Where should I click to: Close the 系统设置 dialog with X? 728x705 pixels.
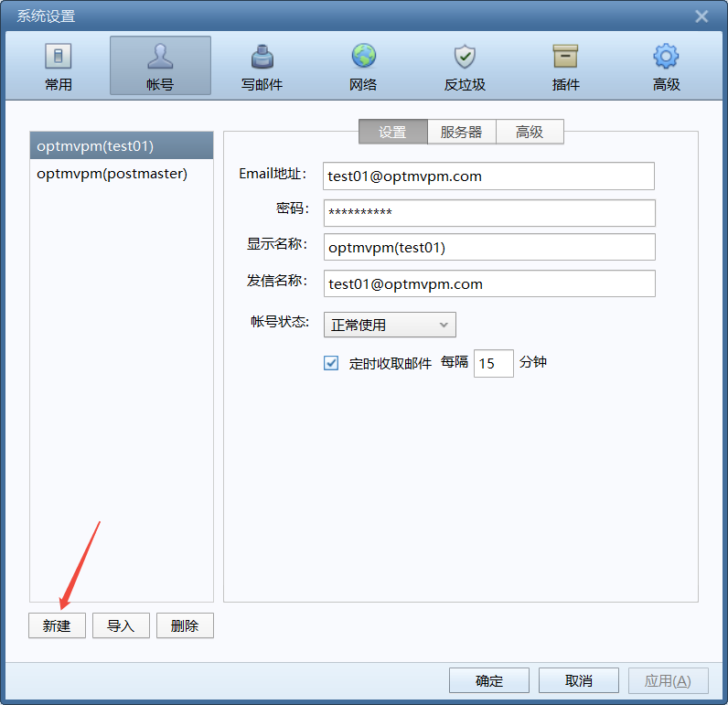coord(701,16)
